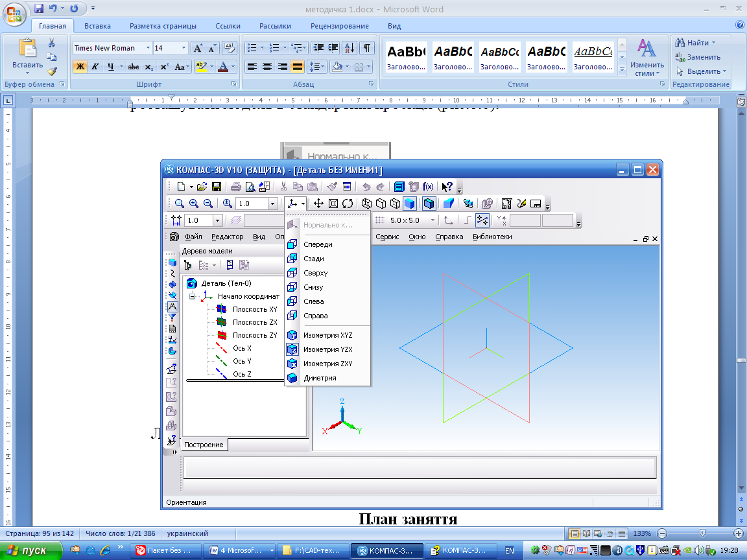The image size is (747, 560).
Task: Open the Вид ribbon tab in Word
Action: [x=394, y=26]
